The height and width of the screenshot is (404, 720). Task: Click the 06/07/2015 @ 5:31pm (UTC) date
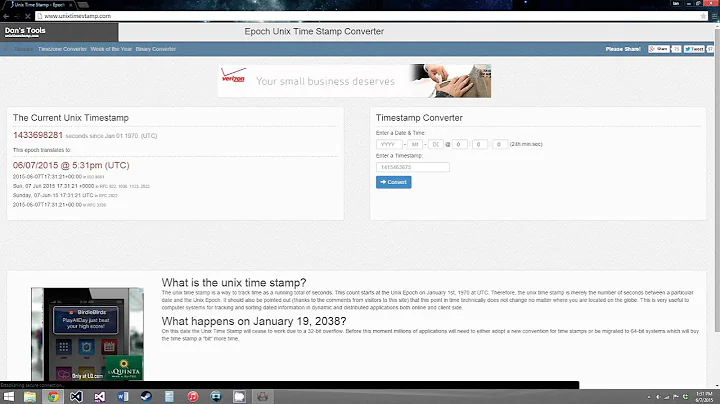(x=71, y=165)
